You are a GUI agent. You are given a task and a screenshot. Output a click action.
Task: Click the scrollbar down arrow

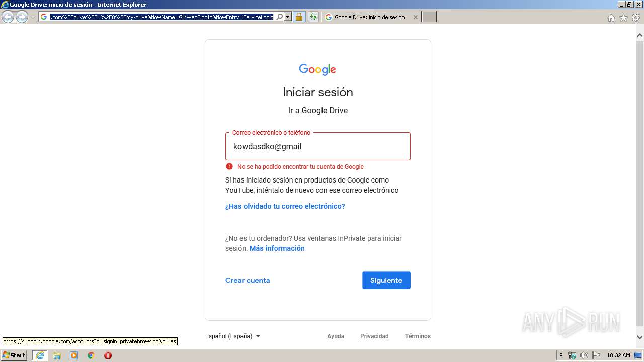(x=640, y=337)
